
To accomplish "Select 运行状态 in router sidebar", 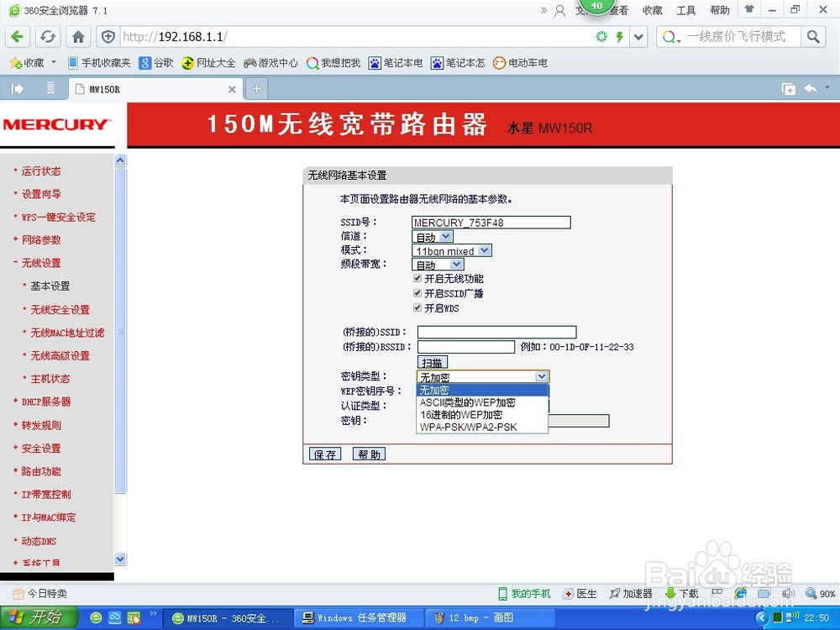I will tap(41, 171).
